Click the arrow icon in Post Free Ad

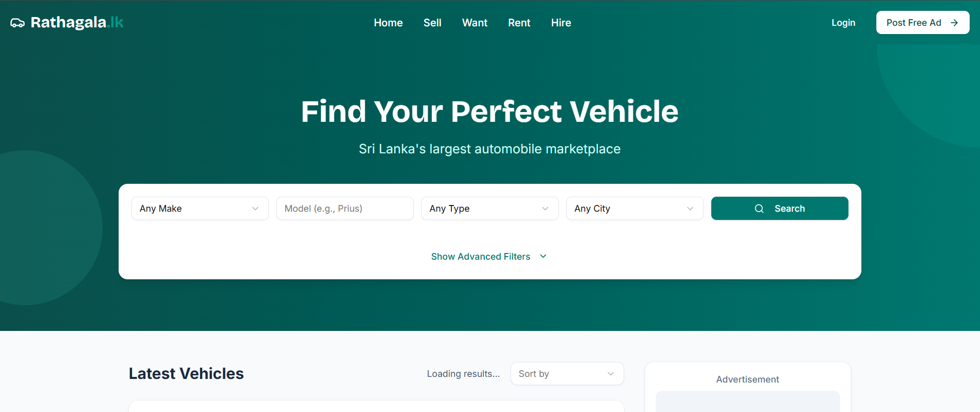[954, 23]
